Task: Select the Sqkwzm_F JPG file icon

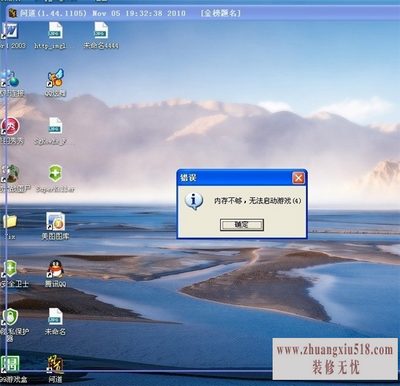Action: (55, 126)
